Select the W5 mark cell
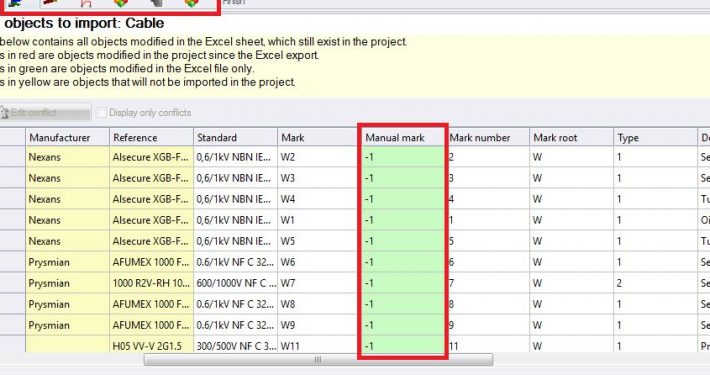 click(x=319, y=241)
